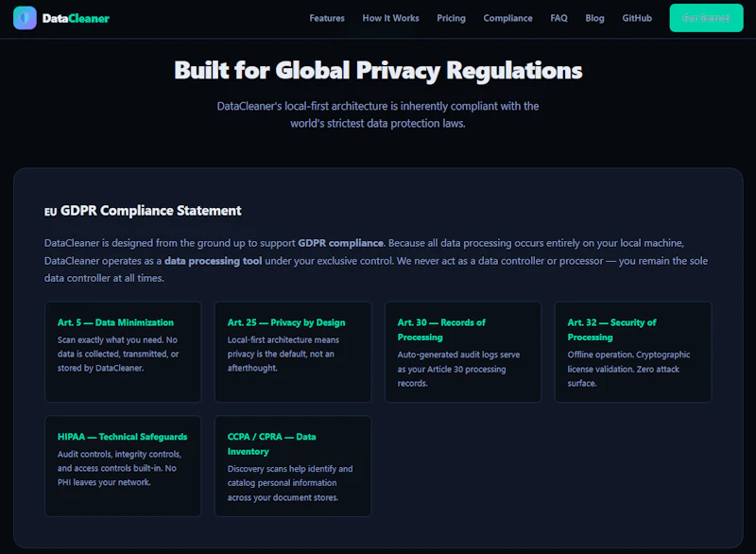
Task: Click 'Audit controls, integrity controls' description
Action: click(119, 468)
